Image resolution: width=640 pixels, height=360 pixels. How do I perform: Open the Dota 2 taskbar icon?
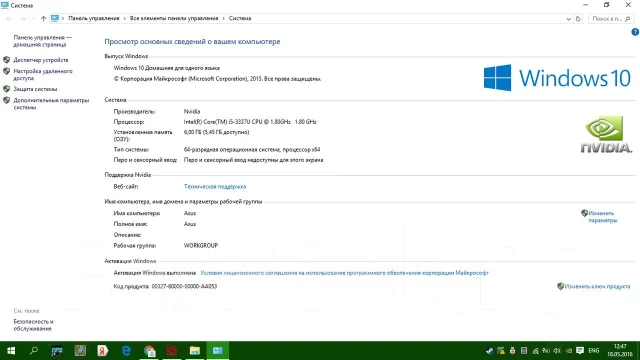pyautogui.click(x=172, y=351)
